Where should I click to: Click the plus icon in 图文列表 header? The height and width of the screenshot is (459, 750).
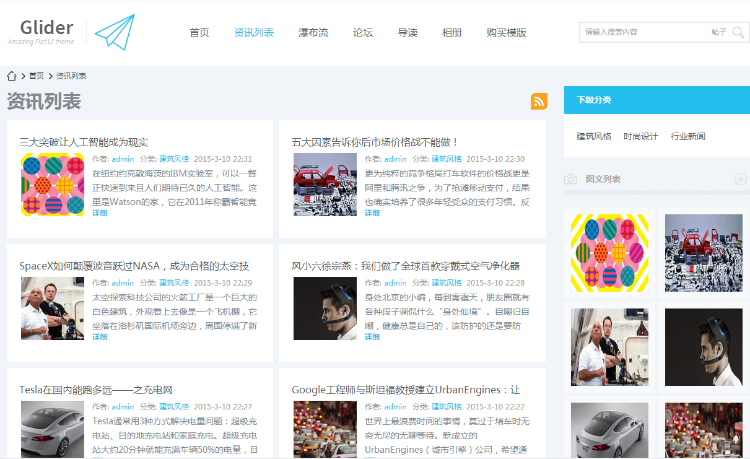tap(740, 179)
